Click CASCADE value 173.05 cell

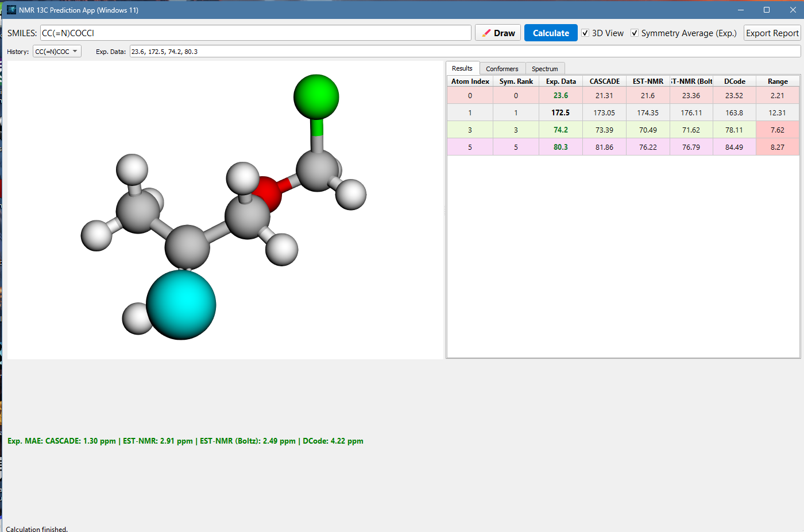(604, 113)
